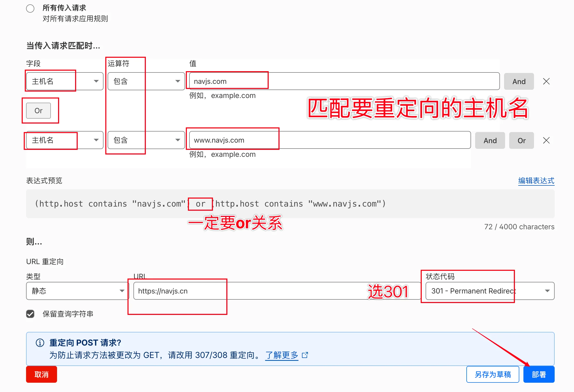574x392 pixels.
Task: Click the blue 部署 button
Action: [539, 374]
